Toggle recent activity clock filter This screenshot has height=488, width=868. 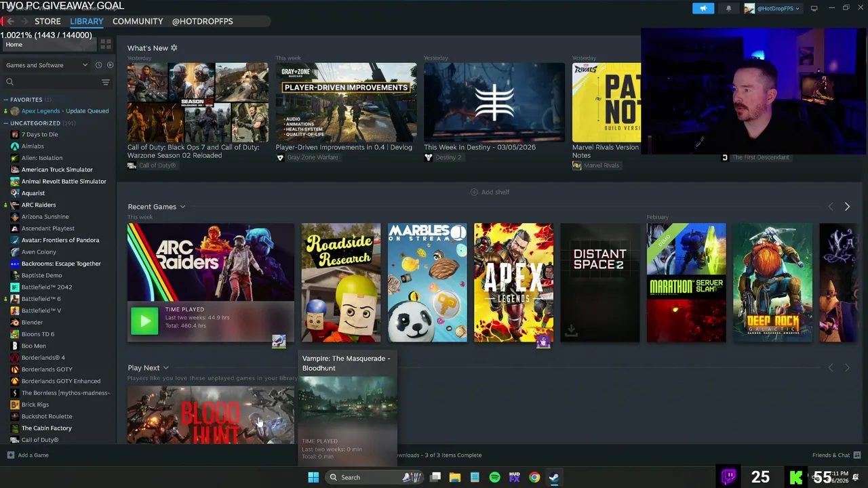click(98, 65)
